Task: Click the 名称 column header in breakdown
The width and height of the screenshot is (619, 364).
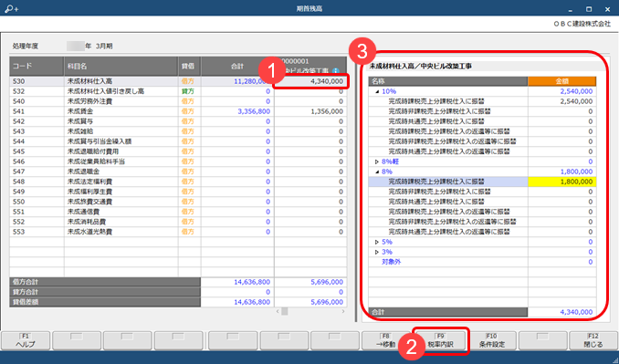Action: [448, 81]
